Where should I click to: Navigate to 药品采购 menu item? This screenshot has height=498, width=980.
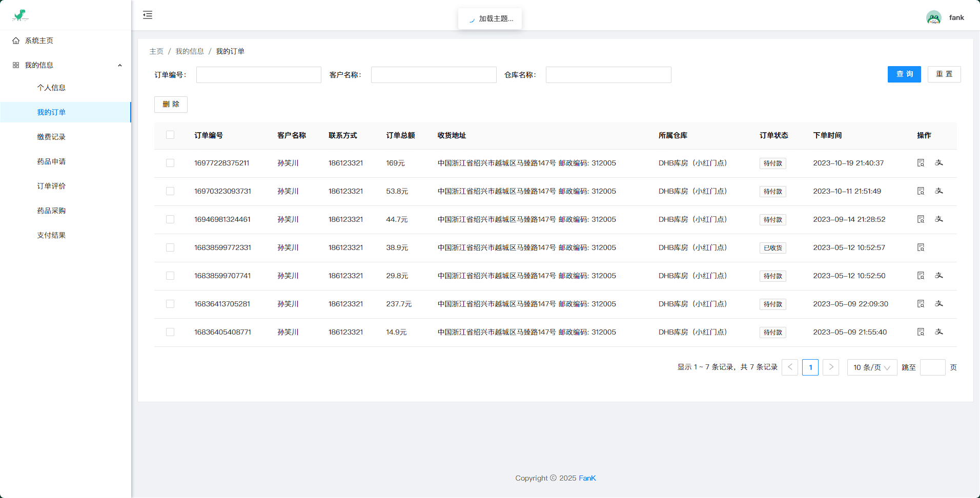(x=51, y=211)
